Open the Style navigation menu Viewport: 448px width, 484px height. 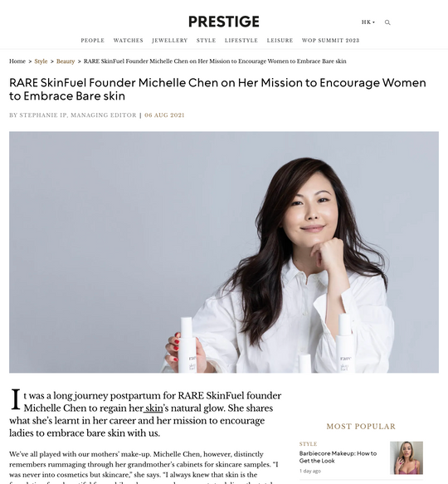pos(206,41)
